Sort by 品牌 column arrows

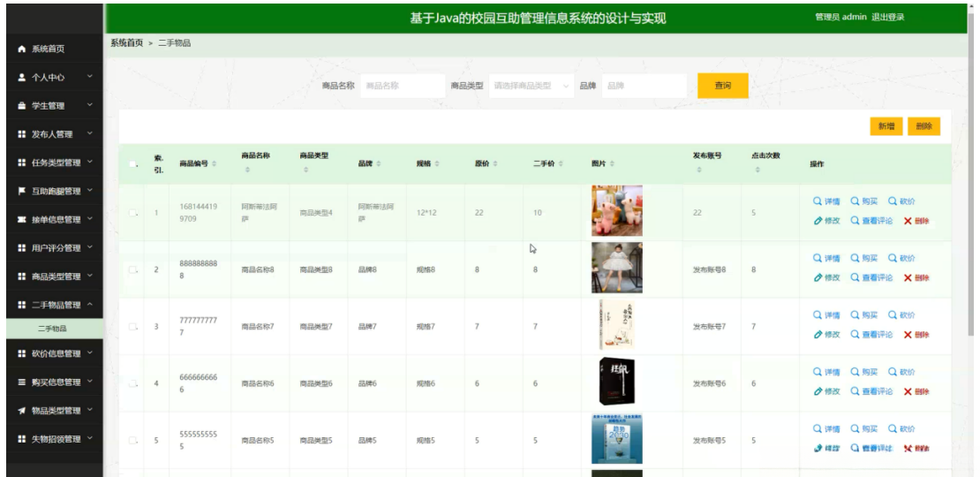(379, 163)
